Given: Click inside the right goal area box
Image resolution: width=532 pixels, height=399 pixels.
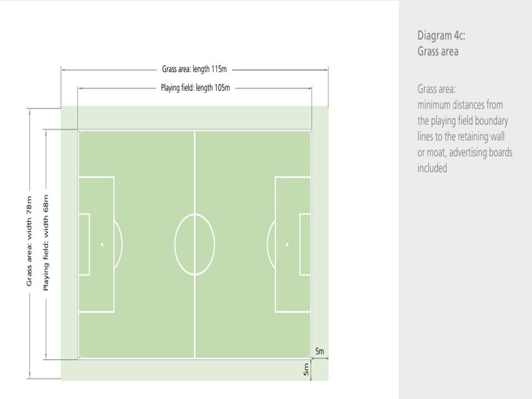Looking at the screenshot, I should click(305, 244).
